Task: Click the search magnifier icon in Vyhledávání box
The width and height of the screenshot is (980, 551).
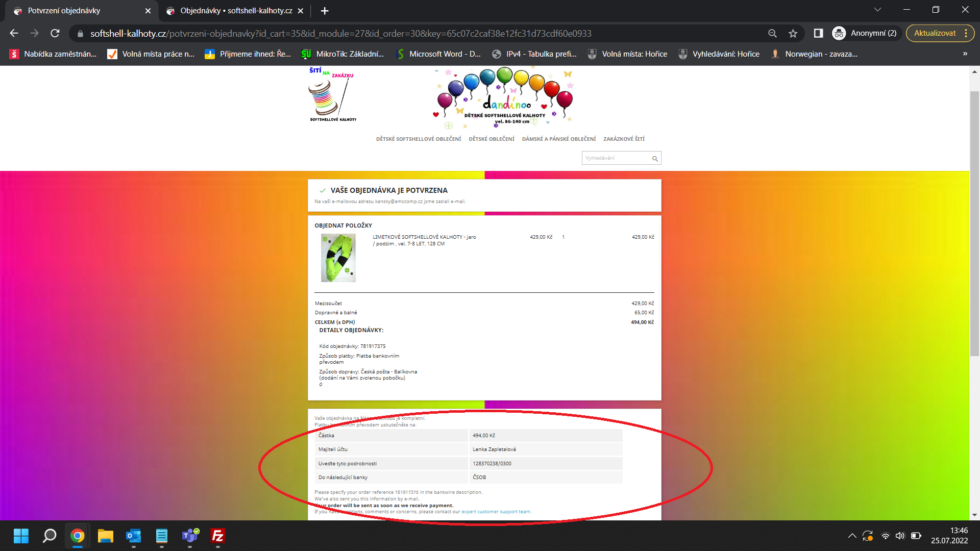Action: tap(655, 159)
